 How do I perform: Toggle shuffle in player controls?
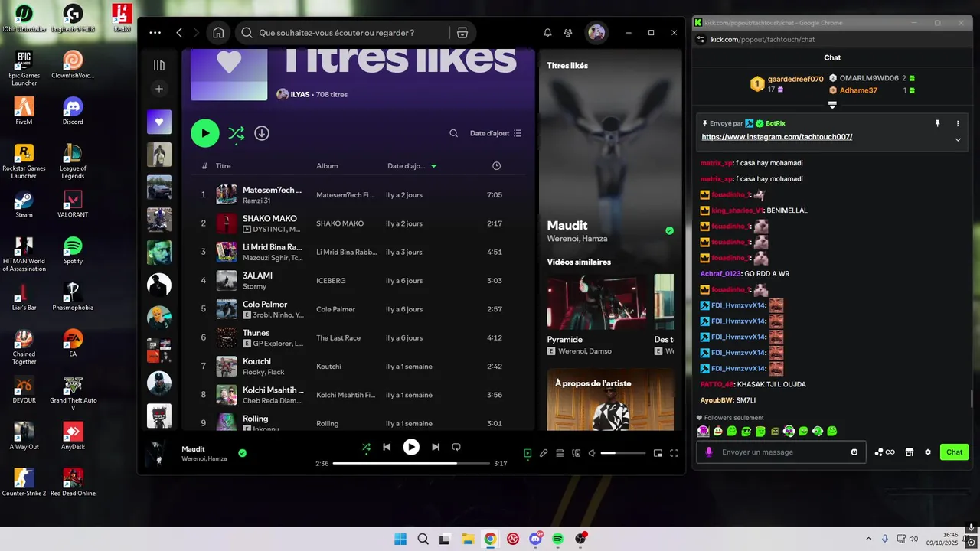pyautogui.click(x=366, y=447)
